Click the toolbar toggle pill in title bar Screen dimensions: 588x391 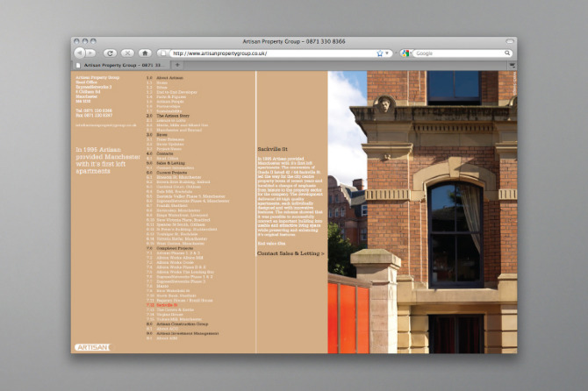(509, 41)
